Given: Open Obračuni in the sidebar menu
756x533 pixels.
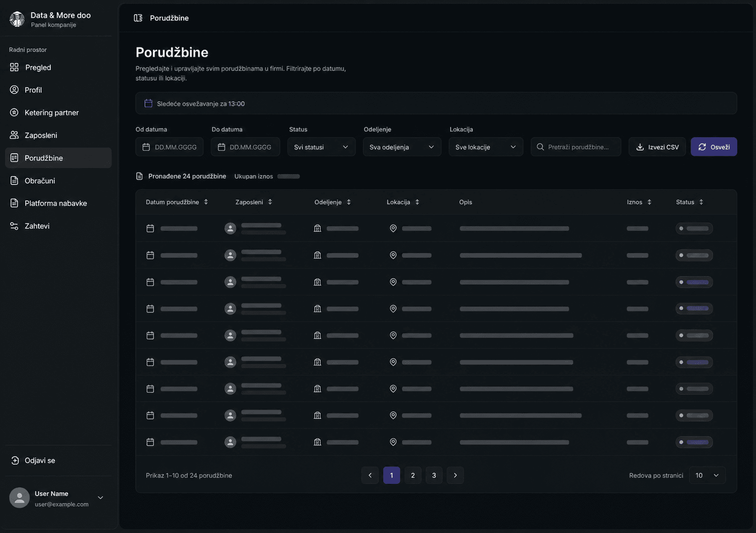Looking at the screenshot, I should [x=58, y=180].
